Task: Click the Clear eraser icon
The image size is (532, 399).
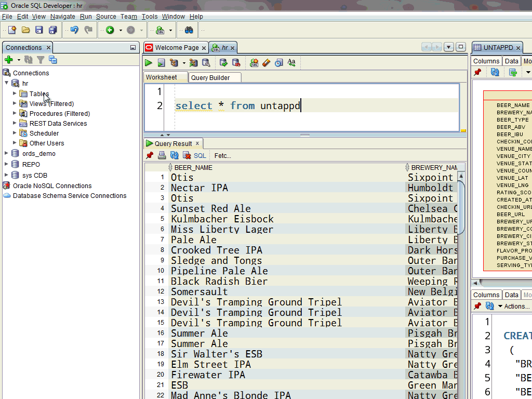Action: 267,63
